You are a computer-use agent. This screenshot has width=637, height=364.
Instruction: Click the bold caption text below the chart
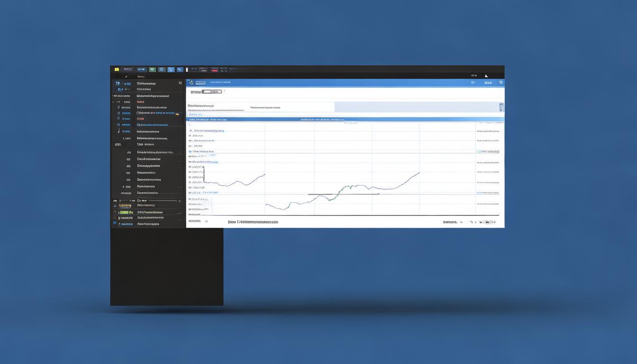(x=253, y=222)
